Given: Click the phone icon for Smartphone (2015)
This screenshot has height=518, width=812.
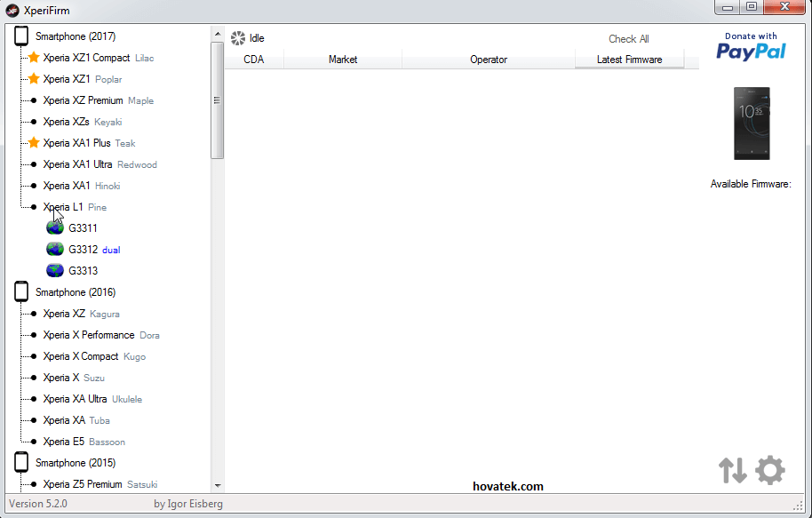Looking at the screenshot, I should point(21,462).
